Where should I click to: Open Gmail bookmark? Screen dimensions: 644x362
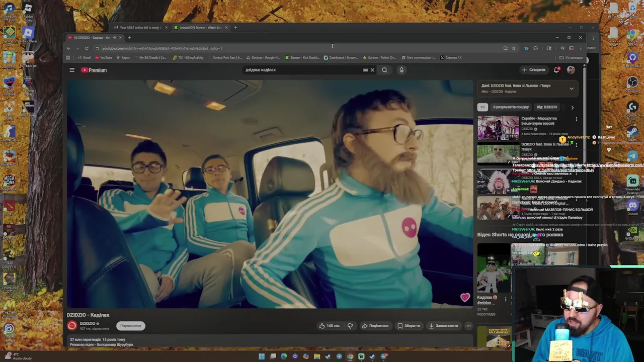tap(84, 57)
